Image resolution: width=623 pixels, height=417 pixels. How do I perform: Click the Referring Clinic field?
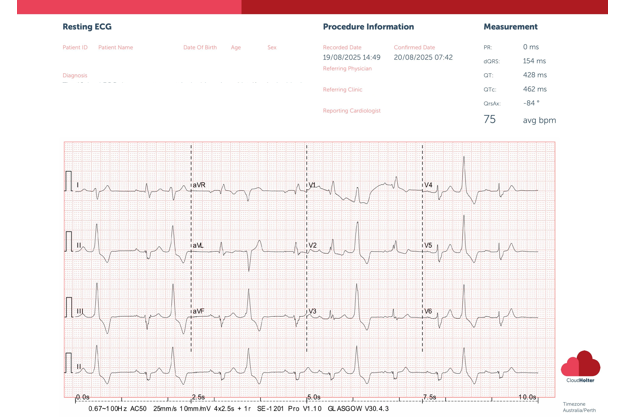click(x=342, y=89)
